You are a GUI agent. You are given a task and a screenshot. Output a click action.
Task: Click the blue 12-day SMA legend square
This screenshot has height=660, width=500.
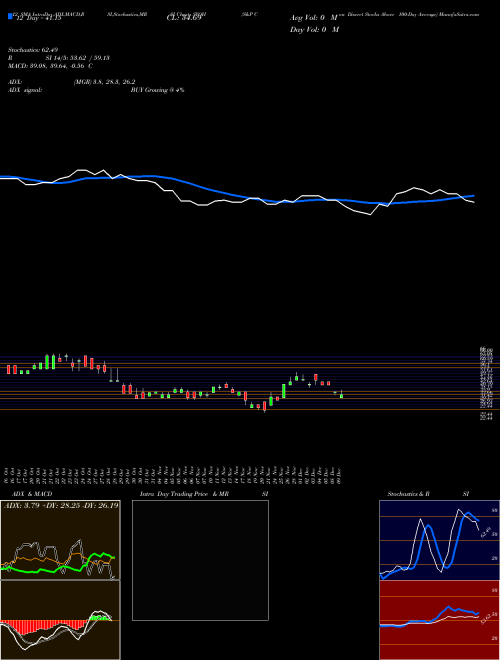point(11,17)
